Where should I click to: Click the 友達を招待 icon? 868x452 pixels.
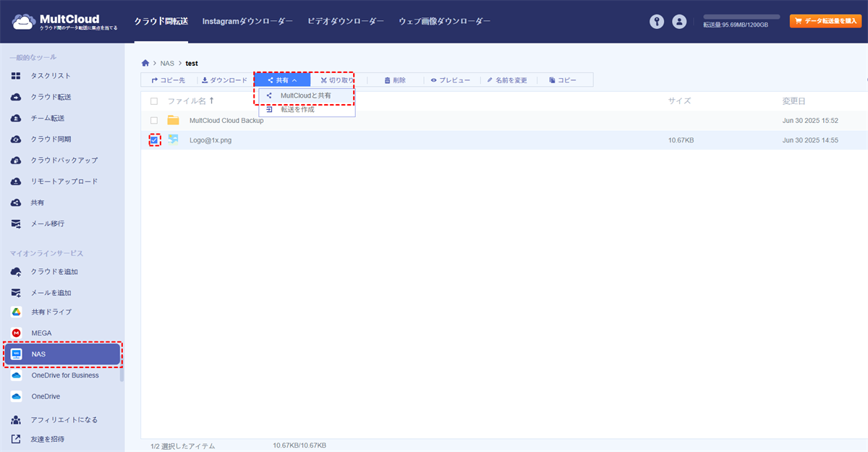pos(16,439)
